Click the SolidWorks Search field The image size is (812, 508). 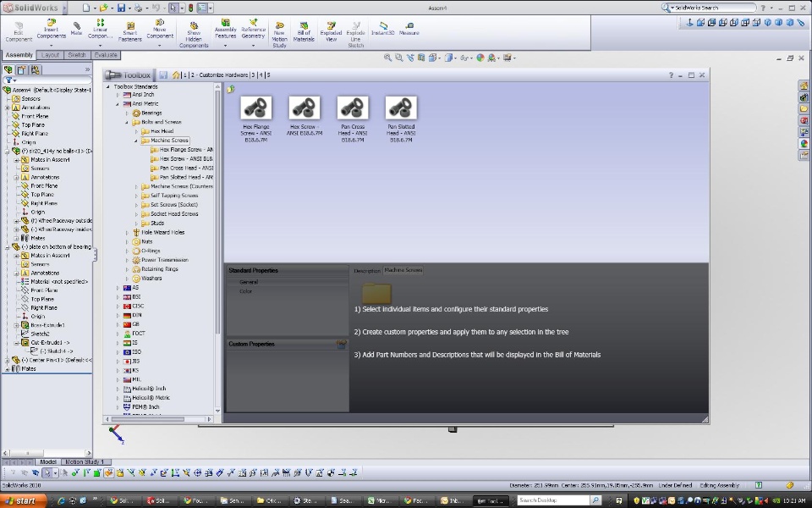[x=714, y=8]
